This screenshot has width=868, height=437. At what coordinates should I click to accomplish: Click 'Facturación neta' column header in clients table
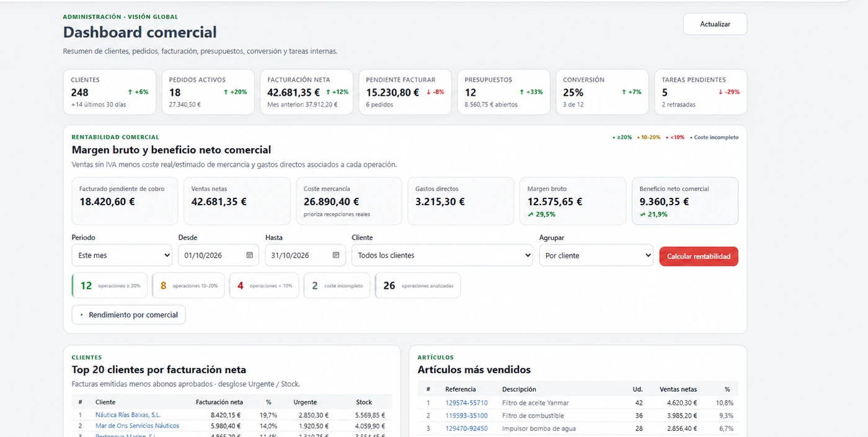(x=219, y=402)
